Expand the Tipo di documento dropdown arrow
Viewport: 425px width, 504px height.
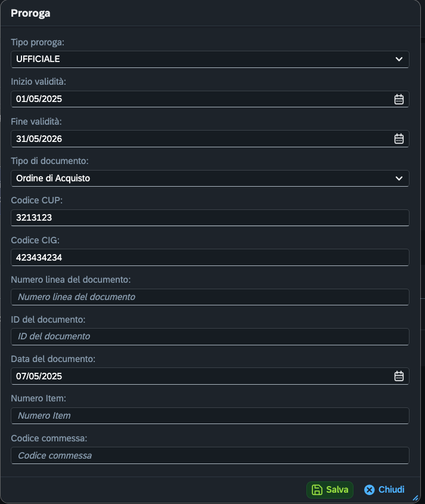pyautogui.click(x=399, y=178)
